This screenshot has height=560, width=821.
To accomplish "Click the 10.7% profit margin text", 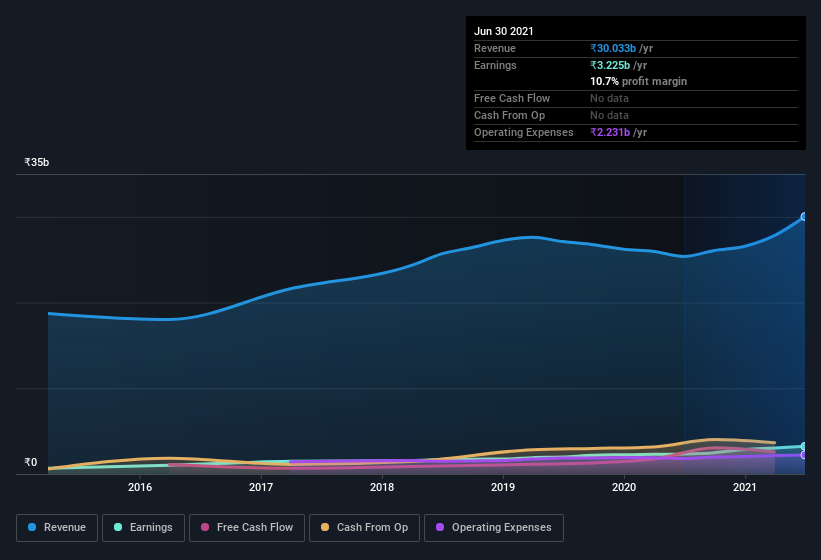I will click(638, 81).
